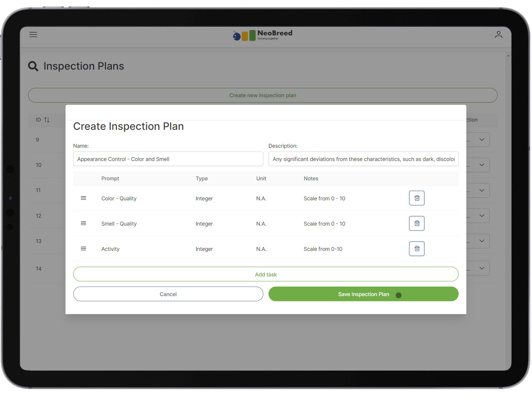Grab the Smell - Quality row handle
This screenshot has height=399, width=532.
(83, 224)
